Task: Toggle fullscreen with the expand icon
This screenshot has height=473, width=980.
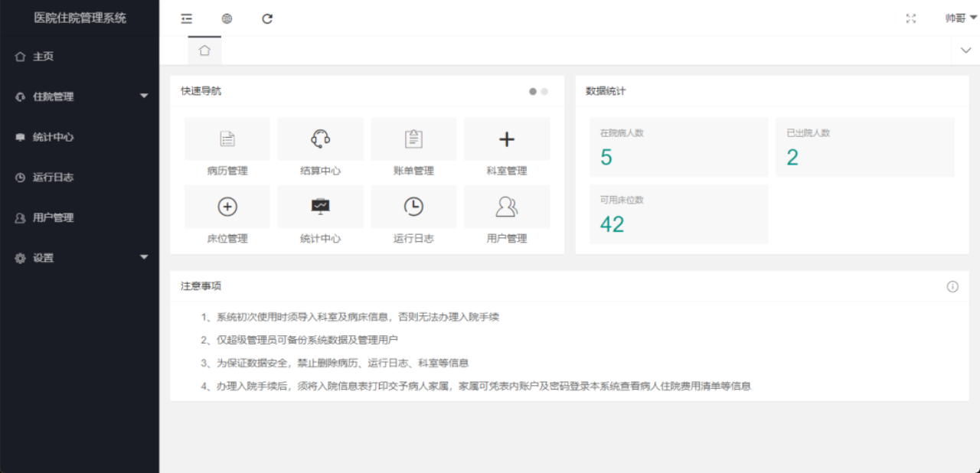Action: [x=911, y=18]
